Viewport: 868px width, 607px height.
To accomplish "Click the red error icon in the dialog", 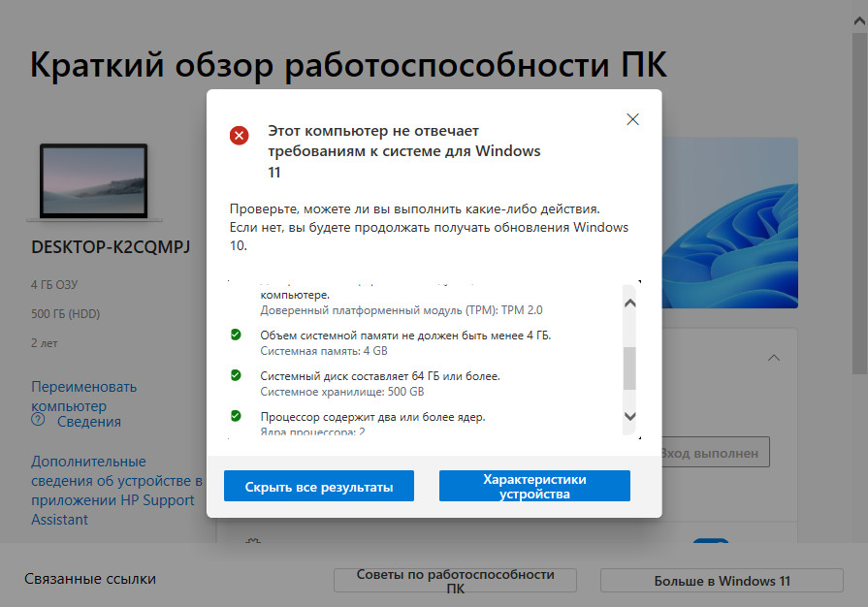I will (240, 135).
